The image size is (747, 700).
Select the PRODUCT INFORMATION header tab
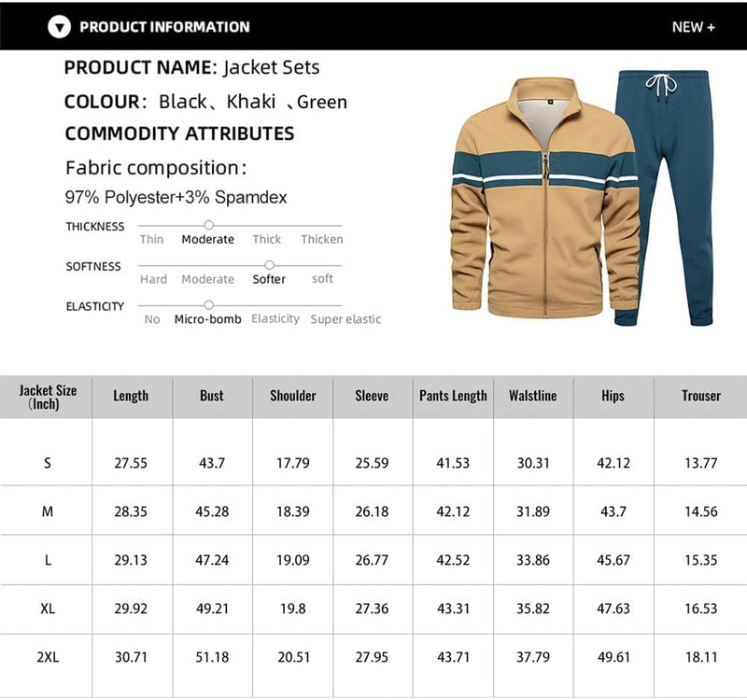click(x=163, y=26)
